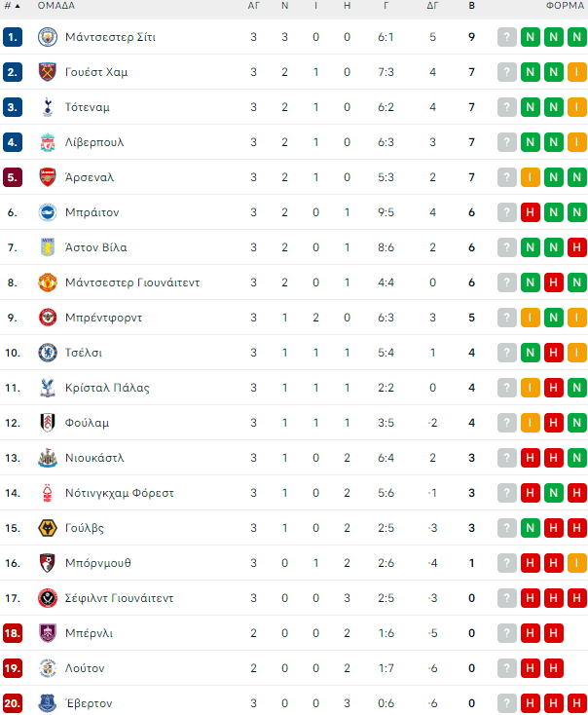This screenshot has height=715, width=588.
Task: Sort by the ΔΓ goal difference header
Action: point(432,6)
